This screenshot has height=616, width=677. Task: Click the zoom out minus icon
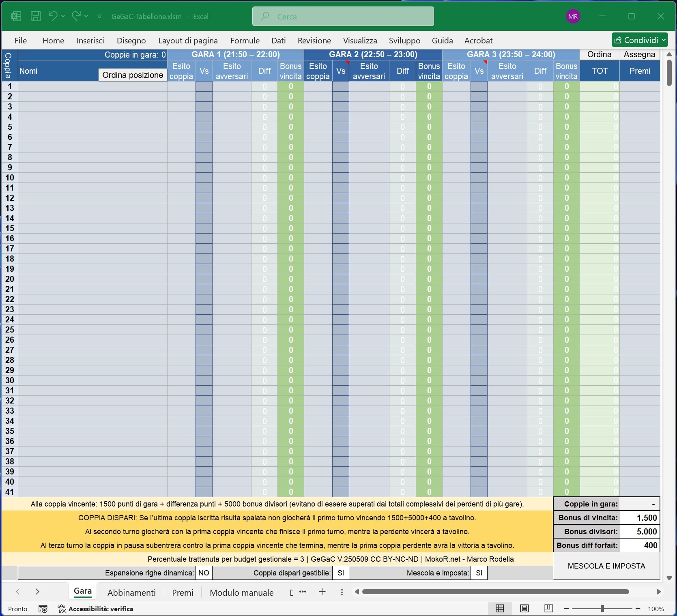567,609
